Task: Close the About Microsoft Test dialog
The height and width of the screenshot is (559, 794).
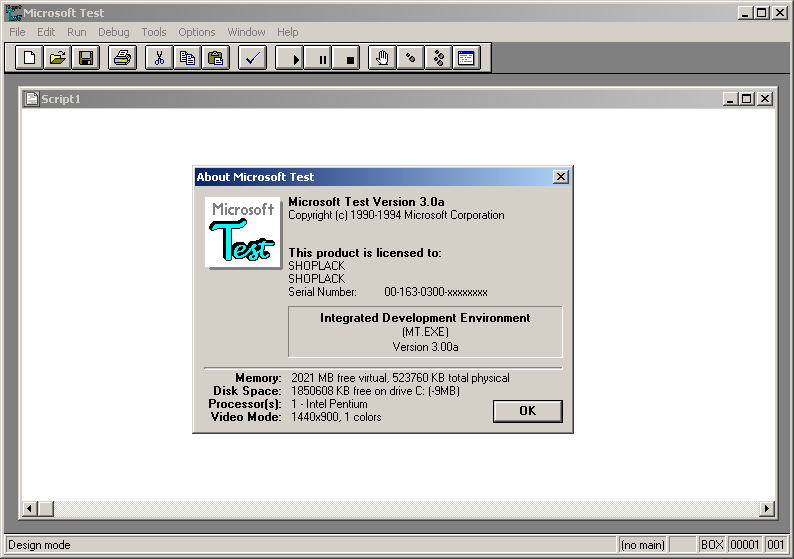Action: coord(561,177)
